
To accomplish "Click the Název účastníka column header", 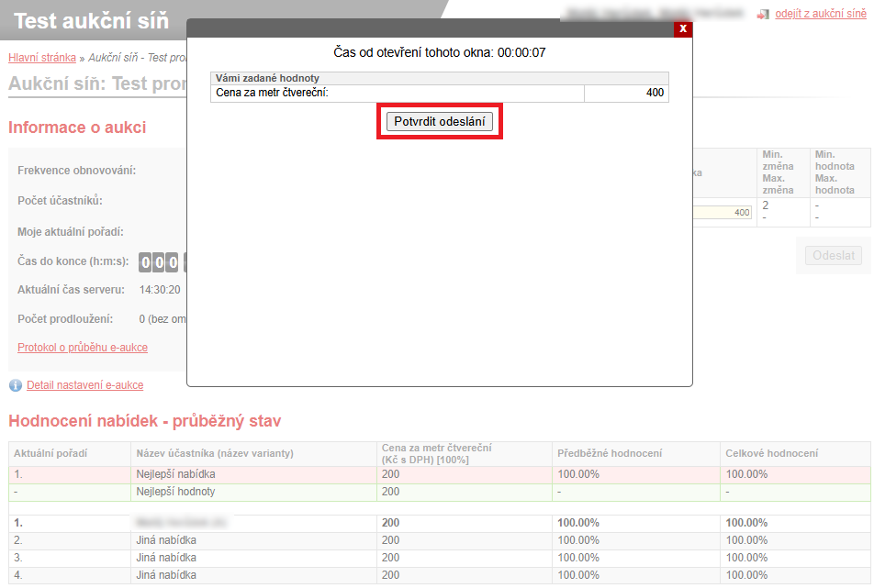I will (x=214, y=453).
